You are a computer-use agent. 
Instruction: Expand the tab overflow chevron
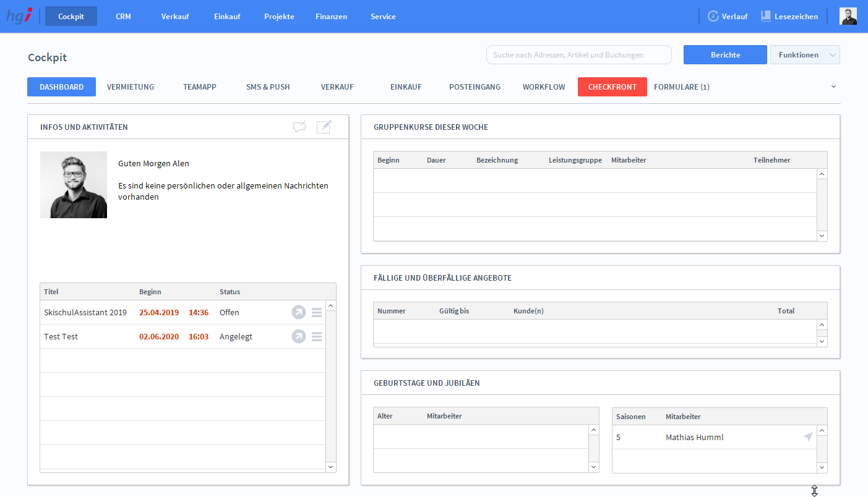(833, 87)
